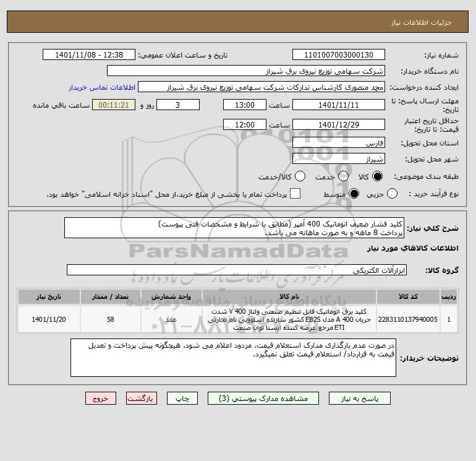The image size is (476, 461).
Task: Click the چاپ print button
Action: click(x=182, y=399)
